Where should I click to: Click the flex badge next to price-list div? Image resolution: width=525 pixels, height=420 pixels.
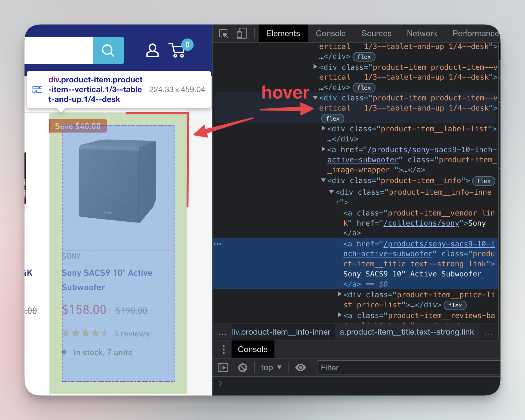coord(455,305)
